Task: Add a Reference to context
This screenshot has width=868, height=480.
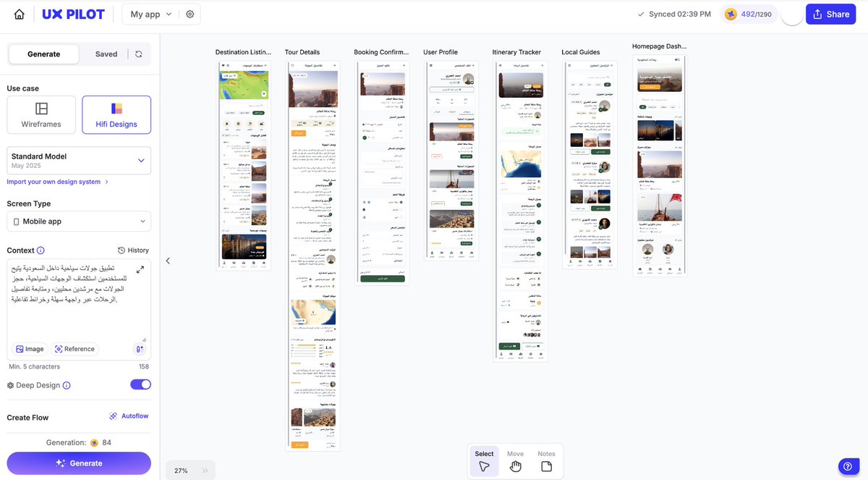Action: 75,349
